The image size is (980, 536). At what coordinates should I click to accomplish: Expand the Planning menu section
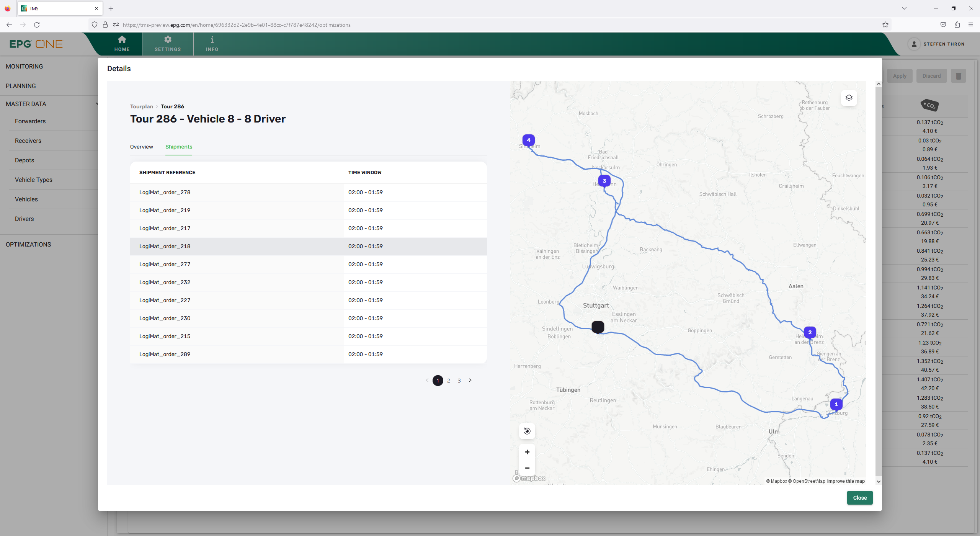click(x=20, y=85)
